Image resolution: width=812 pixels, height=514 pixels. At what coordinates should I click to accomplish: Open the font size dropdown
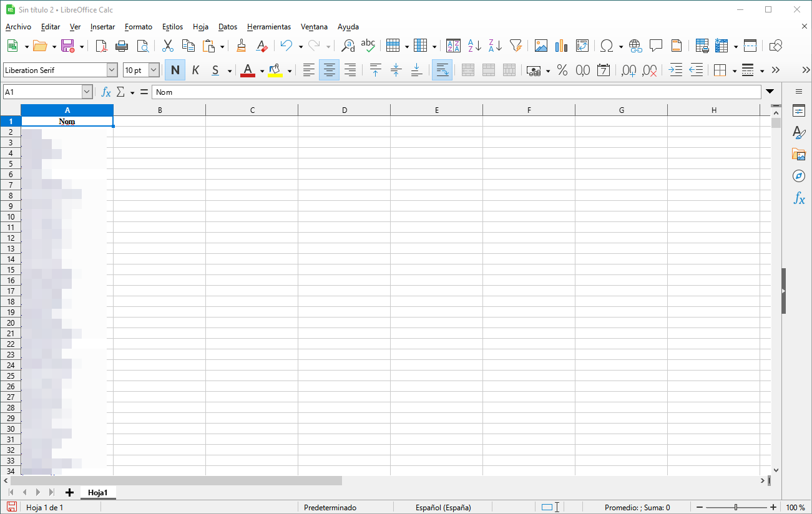(x=154, y=70)
